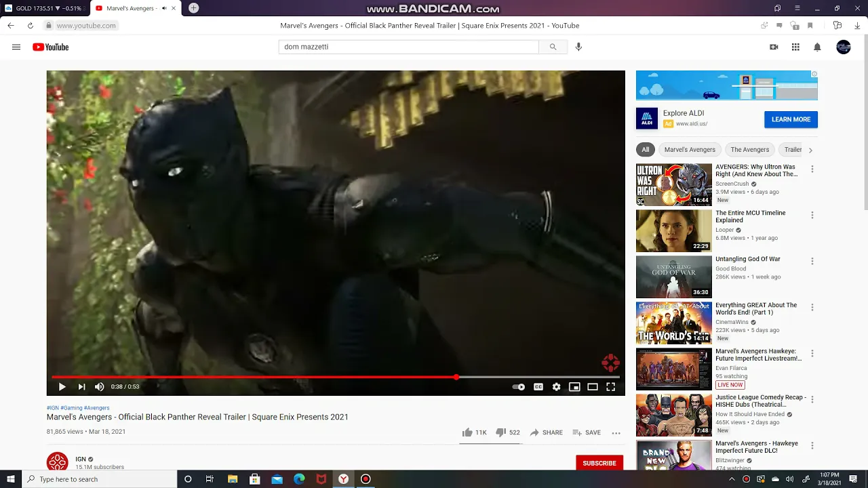868x488 pixels.
Task: Click the LEARN MORE ad button
Action: tap(791, 119)
